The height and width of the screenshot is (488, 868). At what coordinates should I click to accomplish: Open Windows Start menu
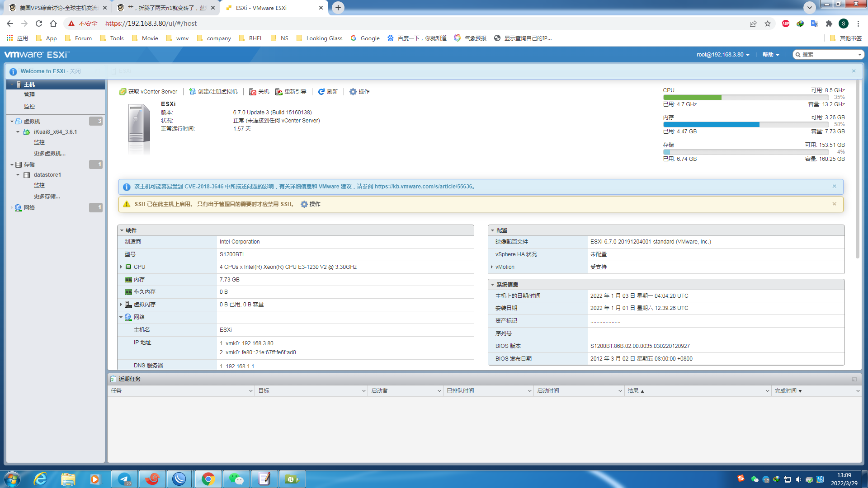(12, 479)
